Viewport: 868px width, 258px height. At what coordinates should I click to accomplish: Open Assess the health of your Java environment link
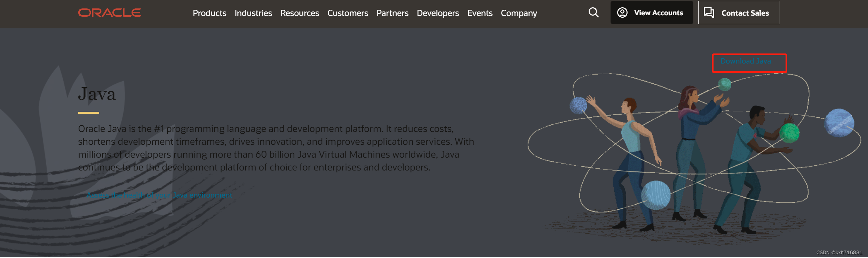coord(159,195)
